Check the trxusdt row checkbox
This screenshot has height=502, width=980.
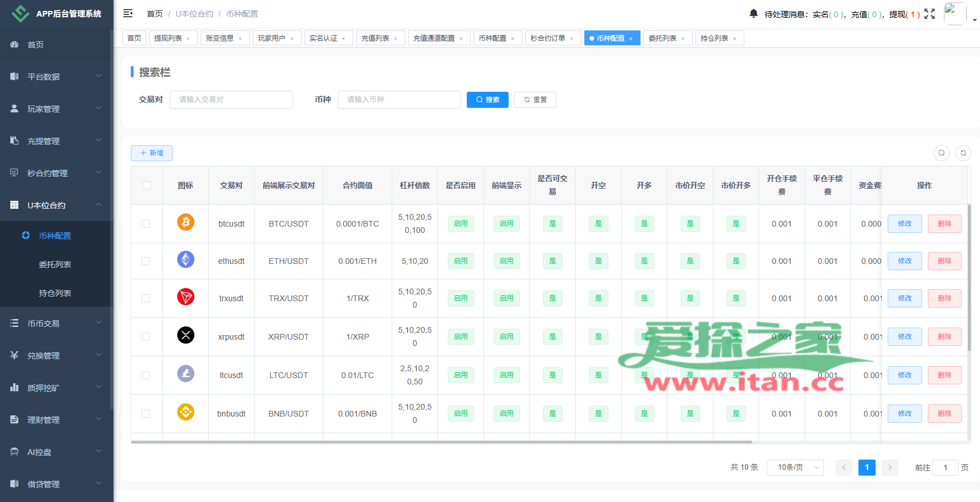tap(146, 298)
